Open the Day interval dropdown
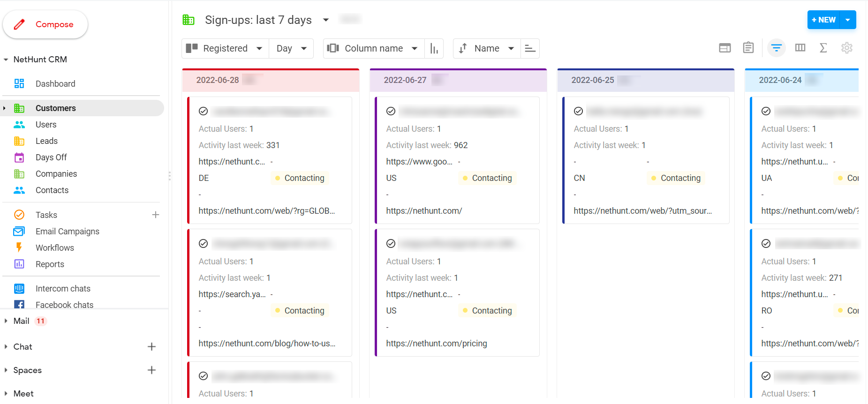The height and width of the screenshot is (404, 868). pos(291,49)
